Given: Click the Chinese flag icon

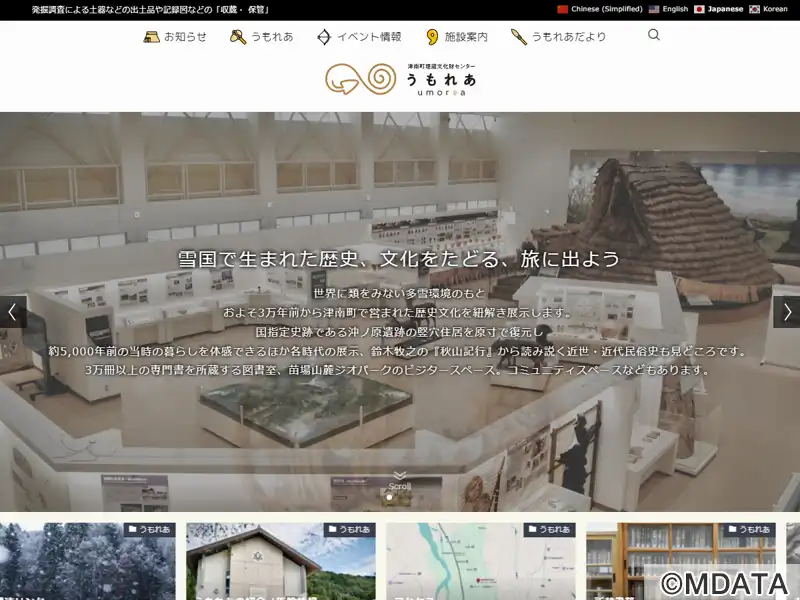Looking at the screenshot, I should click(562, 9).
